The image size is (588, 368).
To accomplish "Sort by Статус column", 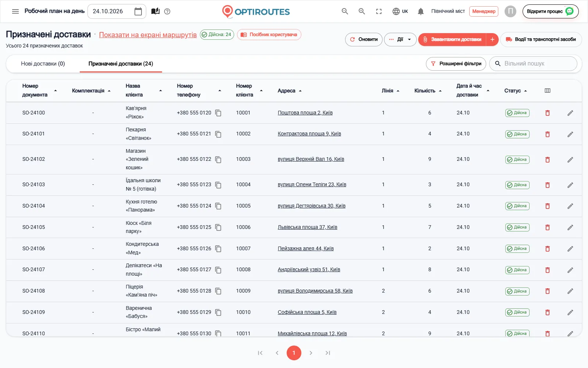I will pyautogui.click(x=516, y=91).
